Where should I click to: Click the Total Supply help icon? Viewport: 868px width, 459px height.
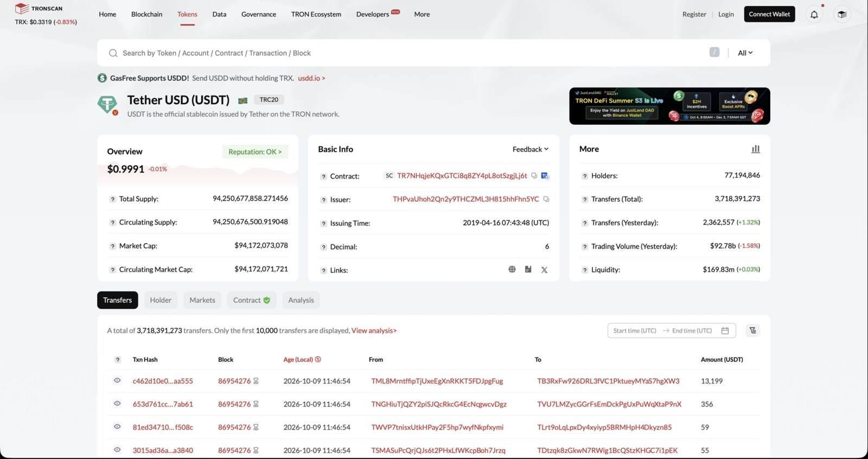tap(112, 199)
